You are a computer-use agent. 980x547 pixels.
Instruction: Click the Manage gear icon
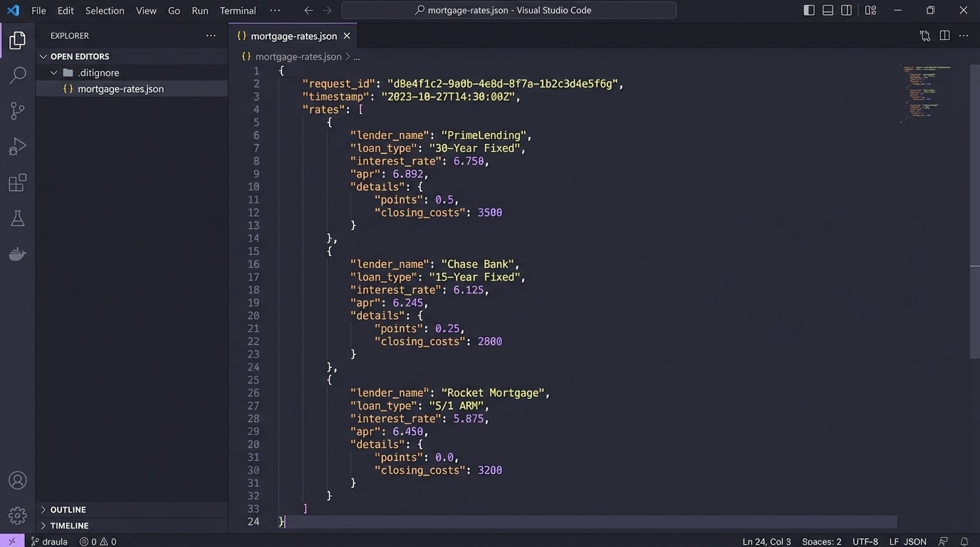[x=18, y=514]
